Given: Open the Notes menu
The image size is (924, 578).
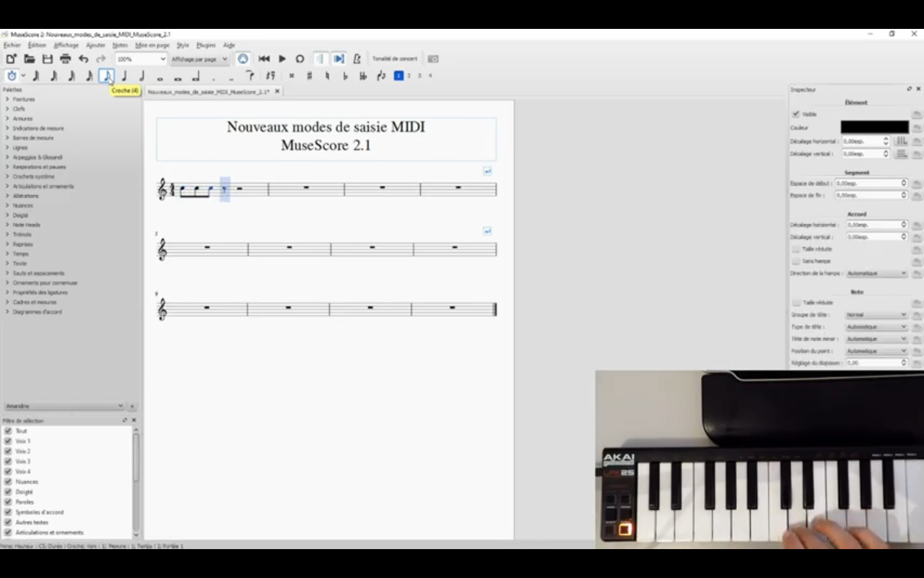Looking at the screenshot, I should click(120, 45).
